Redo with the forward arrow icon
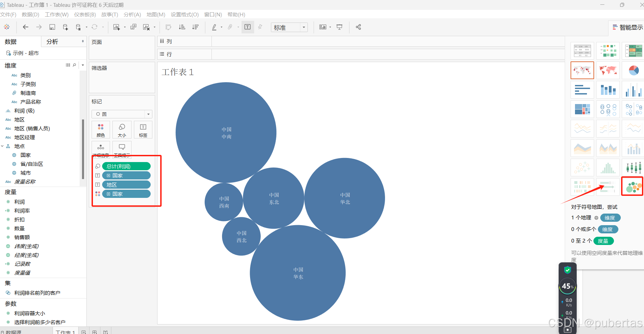 click(39, 27)
